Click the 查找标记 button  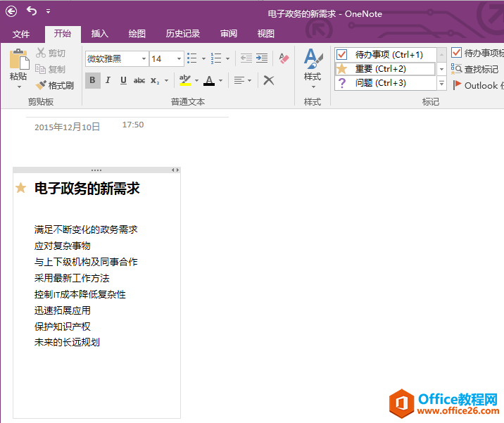(474, 69)
